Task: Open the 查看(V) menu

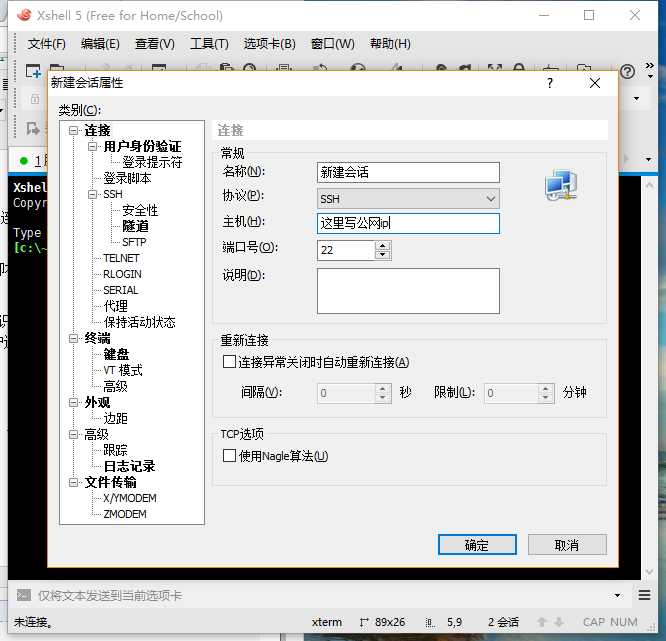Action: point(155,44)
